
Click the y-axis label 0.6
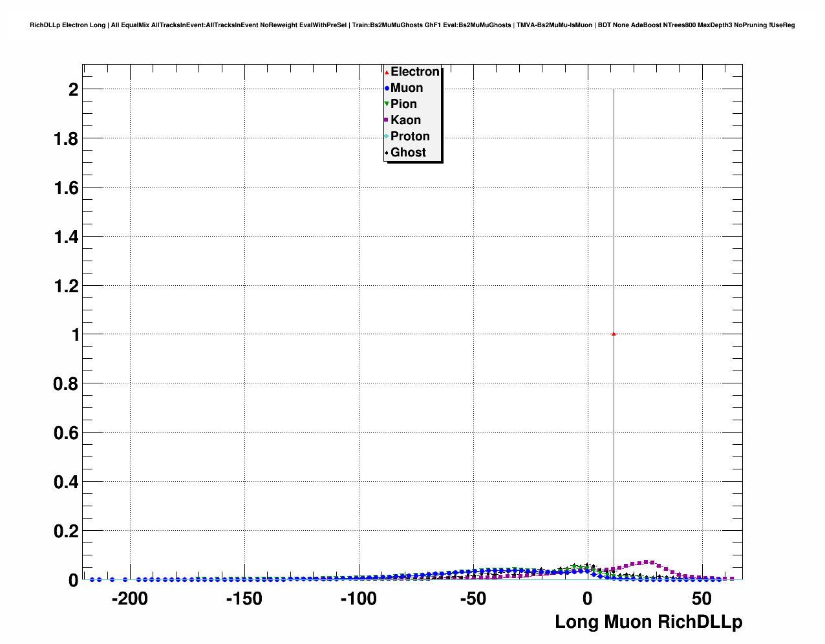point(66,433)
